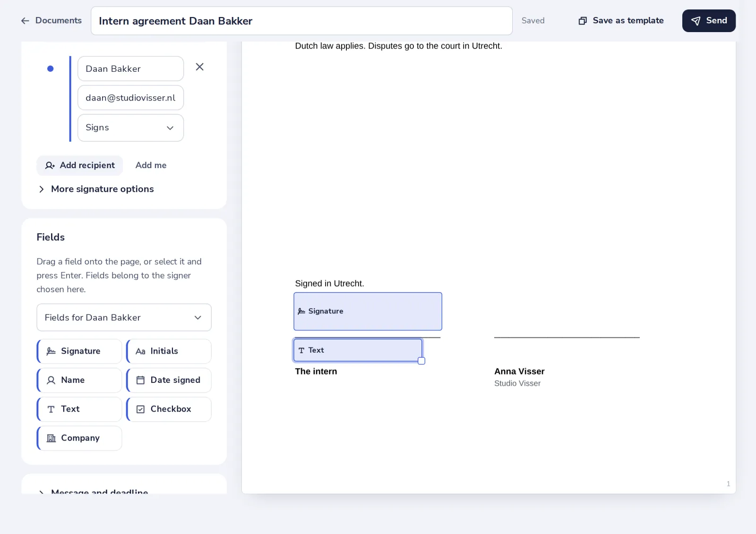
Task: Select the Signature field on the page
Action: coord(368,311)
